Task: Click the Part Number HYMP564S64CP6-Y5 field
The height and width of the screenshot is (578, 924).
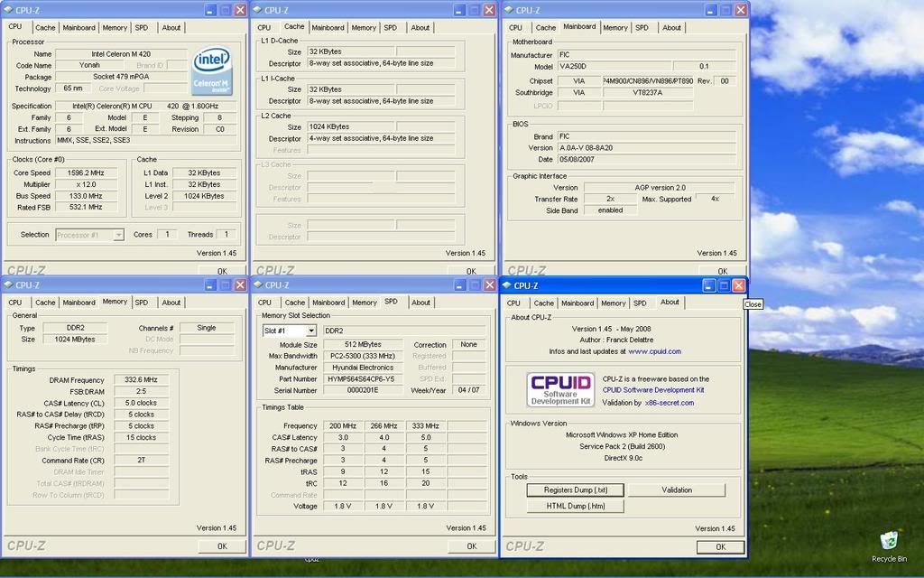Action: [363, 379]
